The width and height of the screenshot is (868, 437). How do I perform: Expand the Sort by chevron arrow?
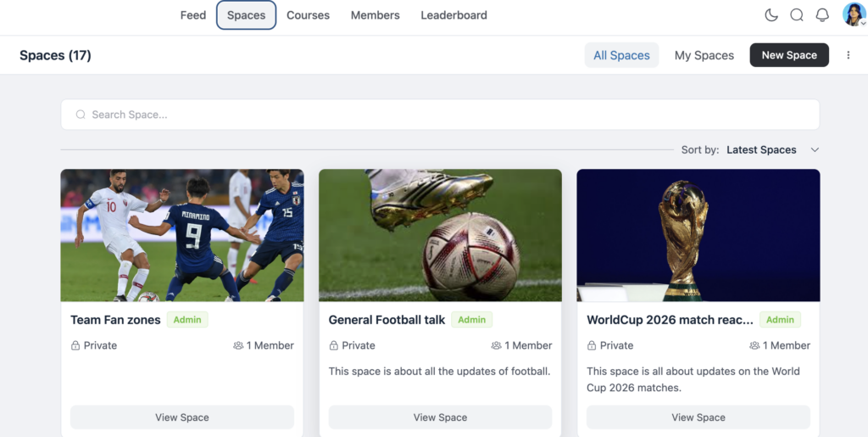click(x=815, y=150)
